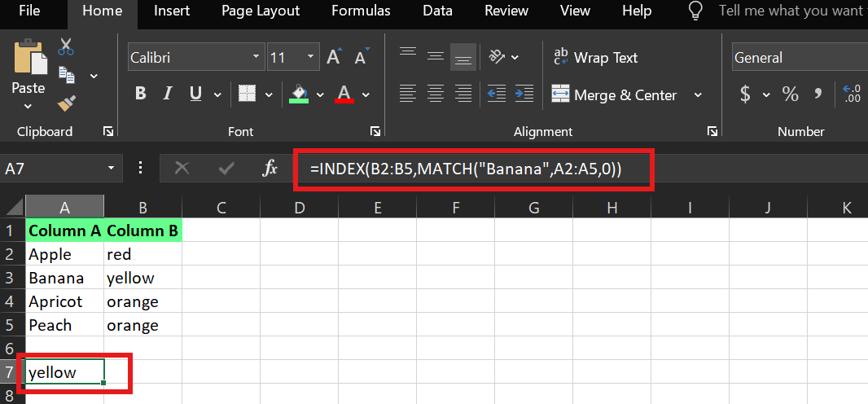Viewport: 868px width, 404px height.
Task: Click the Orientation text angle icon
Action: tap(496, 58)
